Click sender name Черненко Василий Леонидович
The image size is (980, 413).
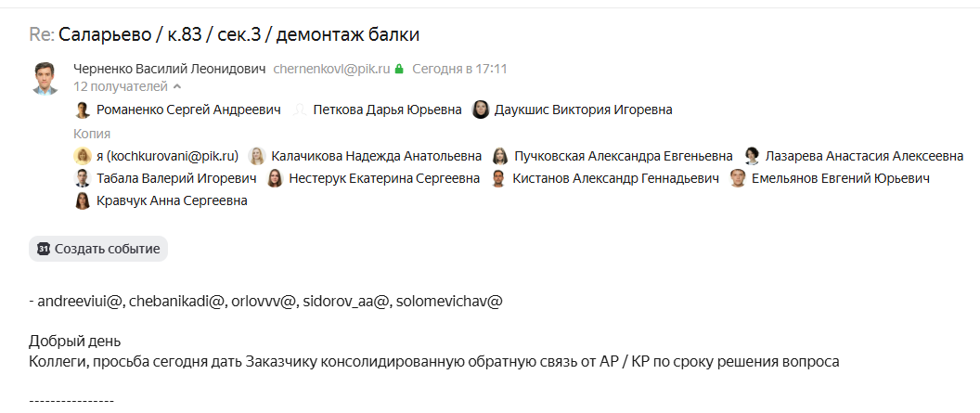(x=170, y=69)
